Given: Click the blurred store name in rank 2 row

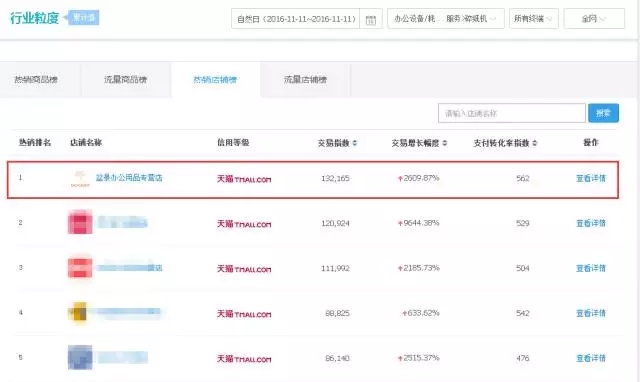Looking at the screenshot, I should tap(122, 223).
